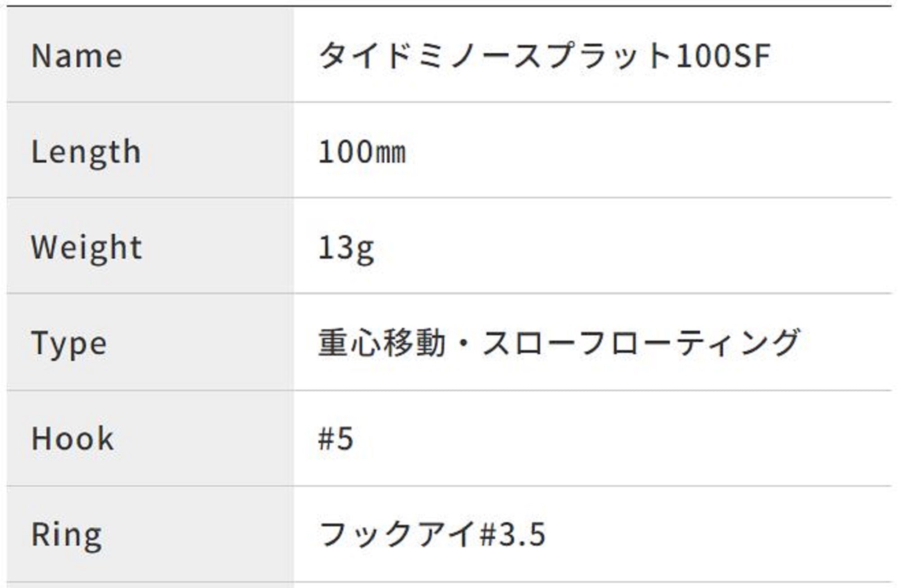
Task: Click the 重心移動・スローフローティング type value
Action: pyautogui.click(x=559, y=343)
